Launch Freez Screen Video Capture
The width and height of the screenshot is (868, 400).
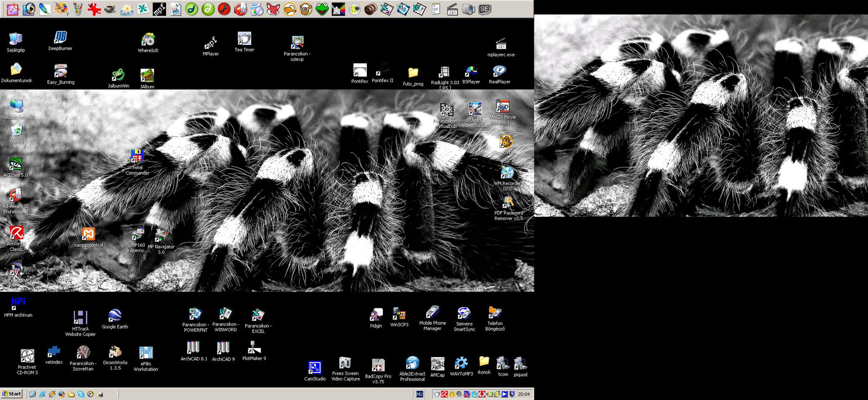tap(346, 369)
